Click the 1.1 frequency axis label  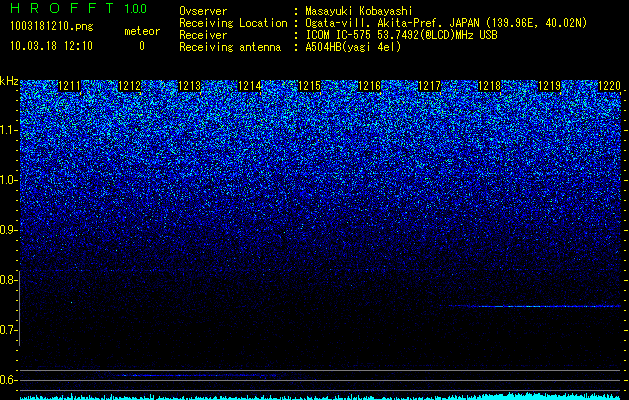pyautogui.click(x=9, y=130)
